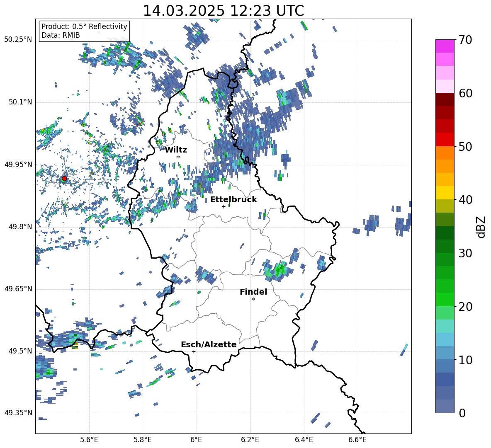This screenshot has height=448, width=491.
Task: Click the 0 tick on the colorbar
Action: (x=462, y=413)
